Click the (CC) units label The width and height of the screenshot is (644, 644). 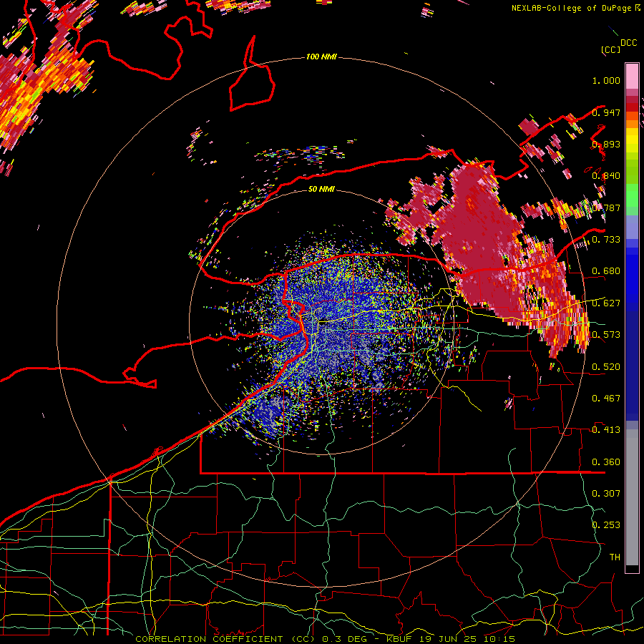click(x=611, y=49)
